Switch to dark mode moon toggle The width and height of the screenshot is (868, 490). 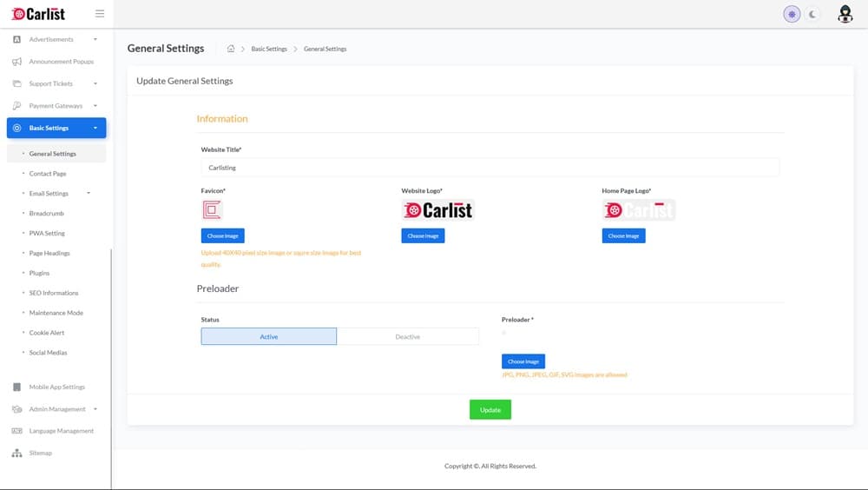(x=812, y=14)
